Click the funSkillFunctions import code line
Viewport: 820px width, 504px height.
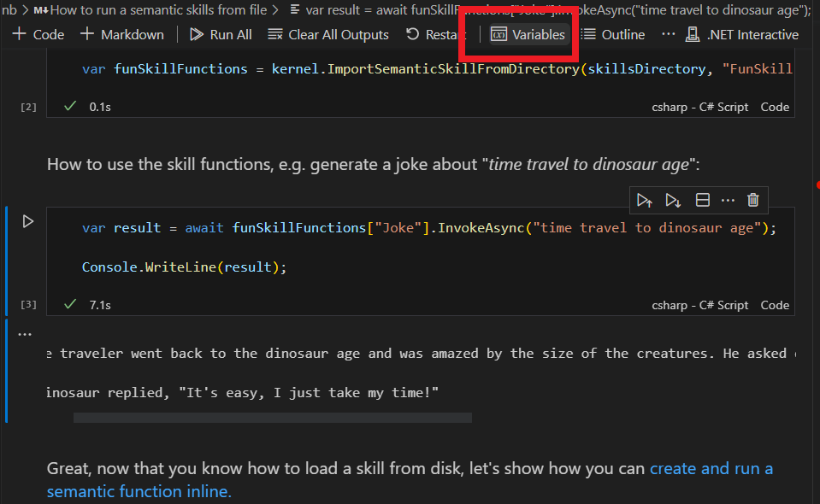click(x=437, y=69)
